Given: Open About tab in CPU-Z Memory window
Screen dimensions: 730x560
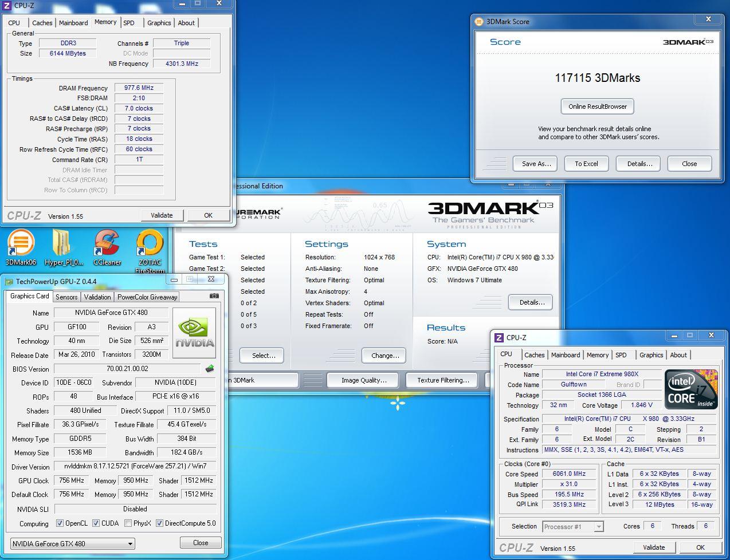Looking at the screenshot, I should 186,23.
